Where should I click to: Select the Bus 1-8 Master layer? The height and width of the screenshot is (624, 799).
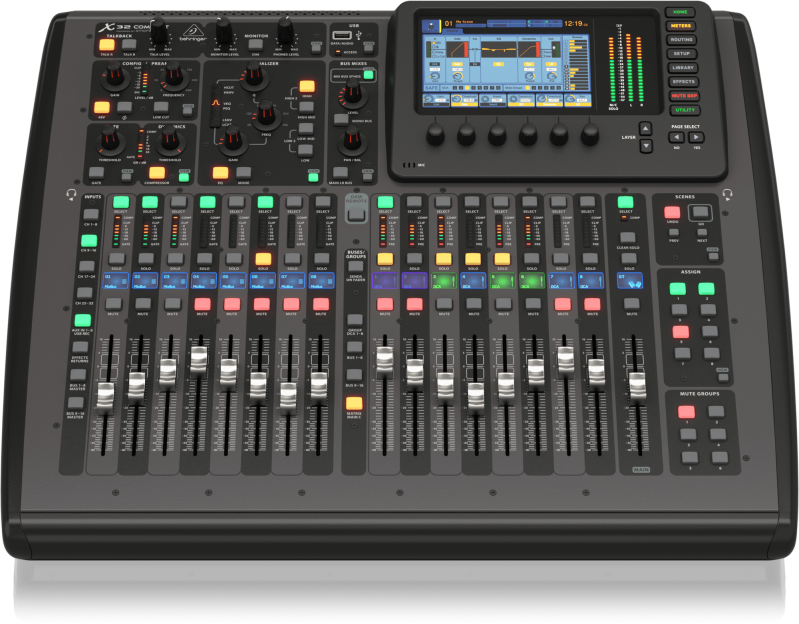(78, 375)
